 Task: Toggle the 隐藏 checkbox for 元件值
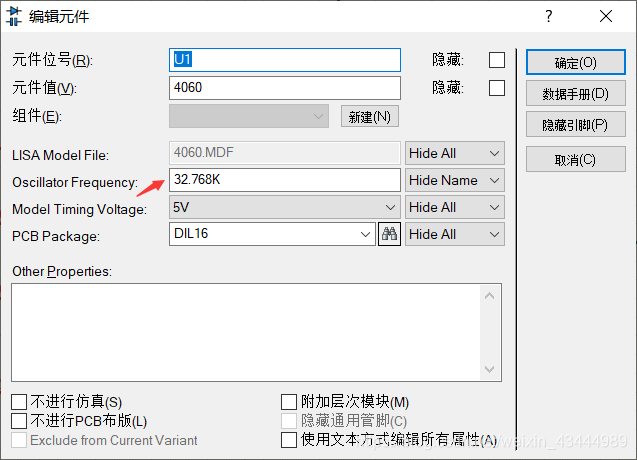(x=497, y=88)
